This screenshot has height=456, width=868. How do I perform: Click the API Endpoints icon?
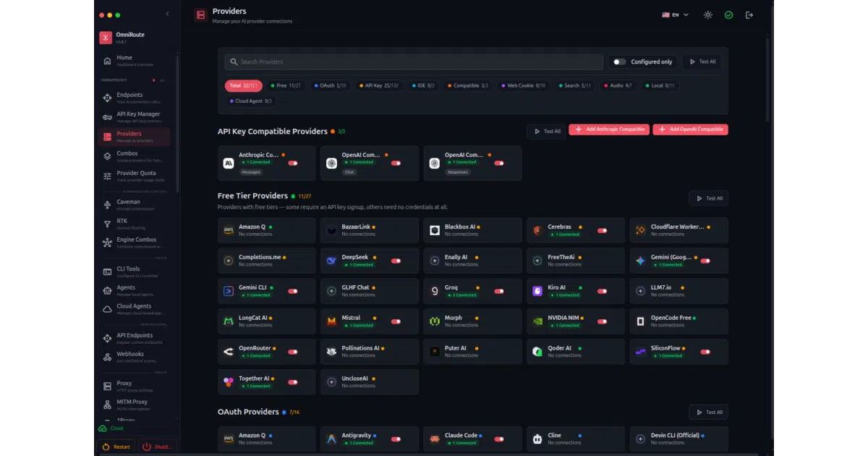(x=107, y=338)
